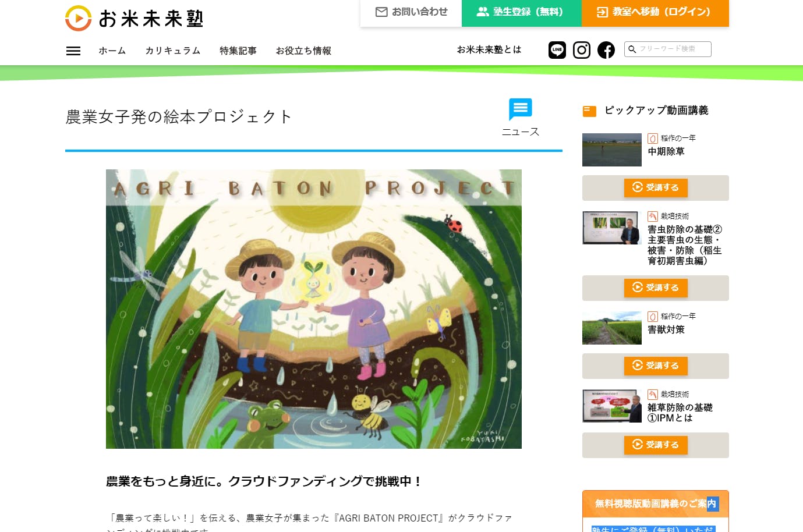Open the 害獣対策 video thumbnail
803x532 pixels.
pos(612,328)
